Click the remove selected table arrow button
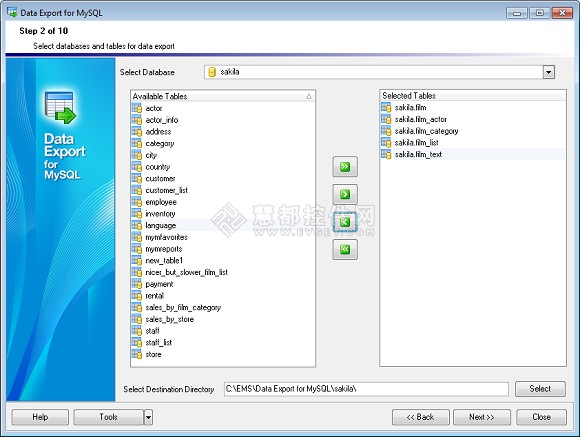Viewport: 580px width, 437px height. (345, 222)
